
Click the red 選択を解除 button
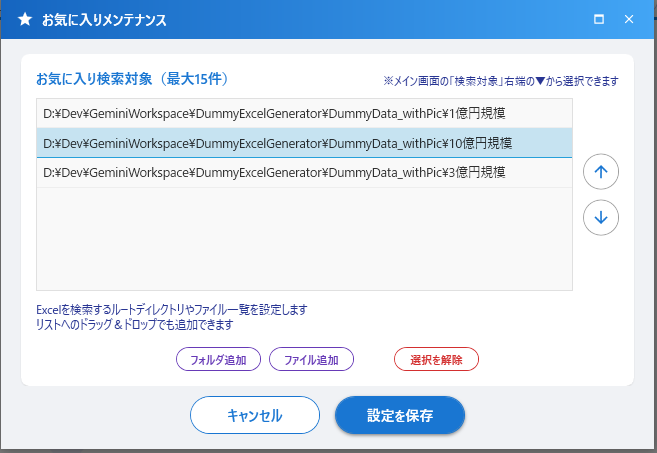click(x=436, y=359)
